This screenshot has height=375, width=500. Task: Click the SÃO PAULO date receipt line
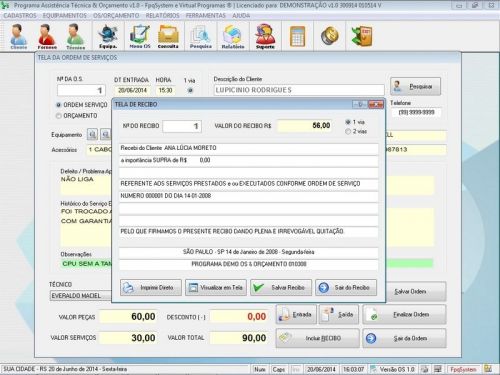pos(249,252)
